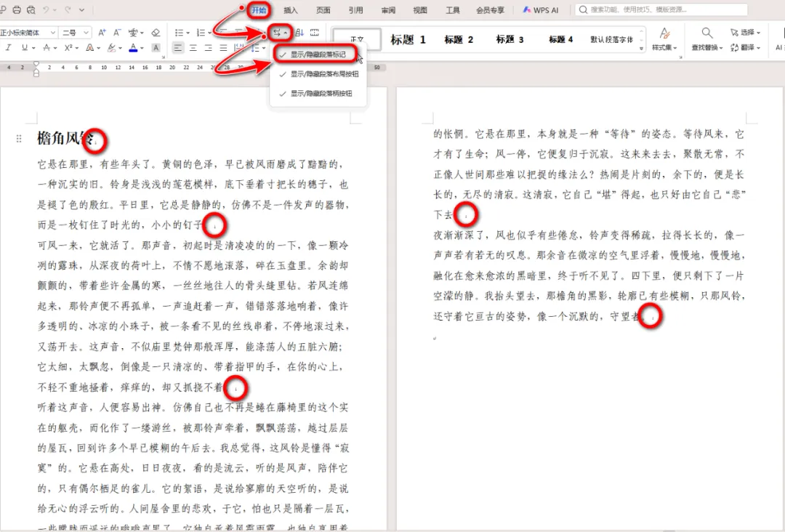Click the title text 檐角风铃
The image size is (785, 532).
[65, 139]
